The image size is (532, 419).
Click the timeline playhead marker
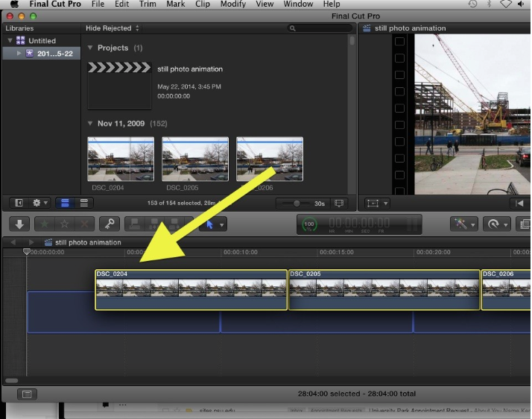[27, 251]
